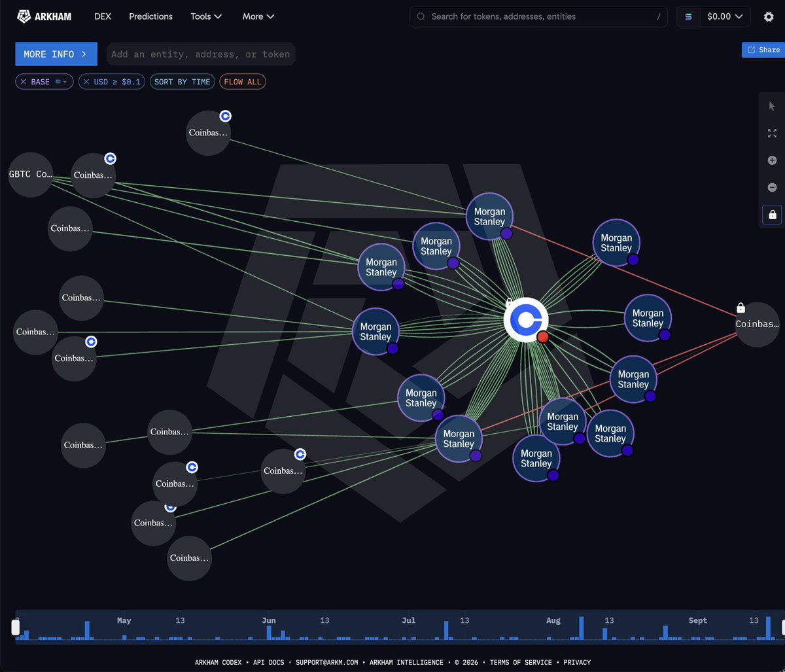Go to Predictions

pos(151,16)
